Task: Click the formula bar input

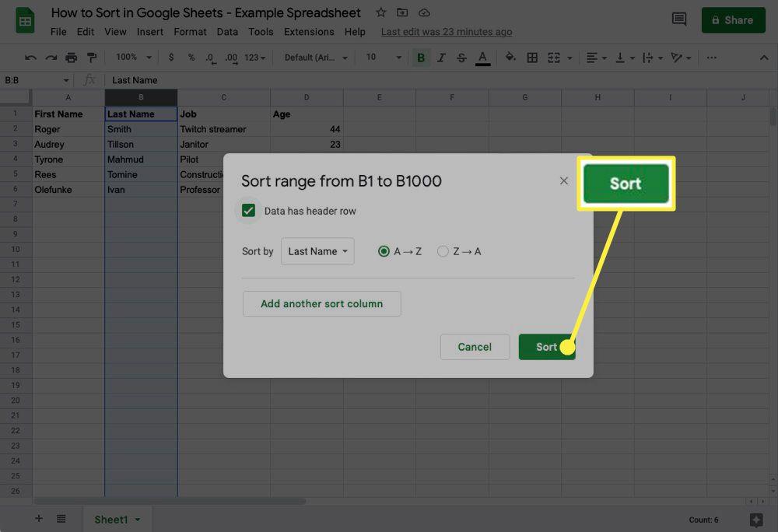Action: click(x=442, y=80)
